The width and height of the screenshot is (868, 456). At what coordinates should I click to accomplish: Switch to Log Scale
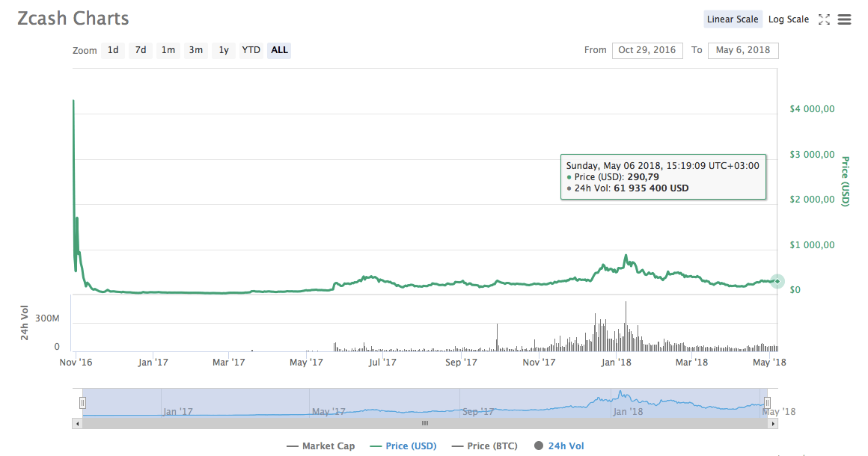point(788,19)
